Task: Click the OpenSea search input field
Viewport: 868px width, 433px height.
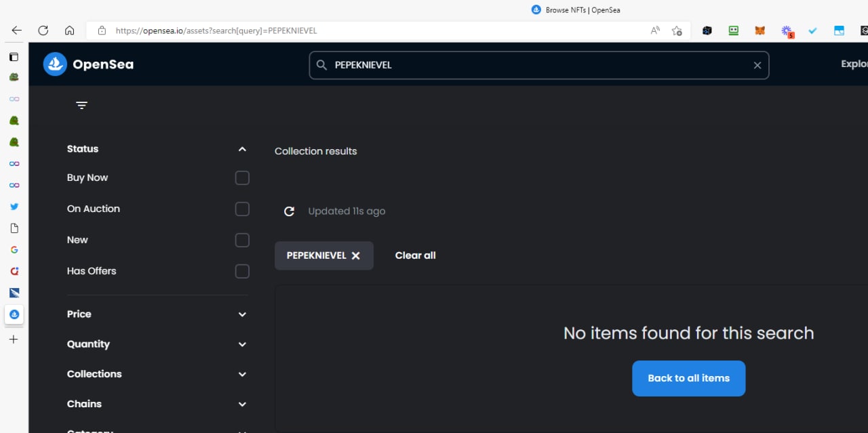Action: (x=539, y=65)
